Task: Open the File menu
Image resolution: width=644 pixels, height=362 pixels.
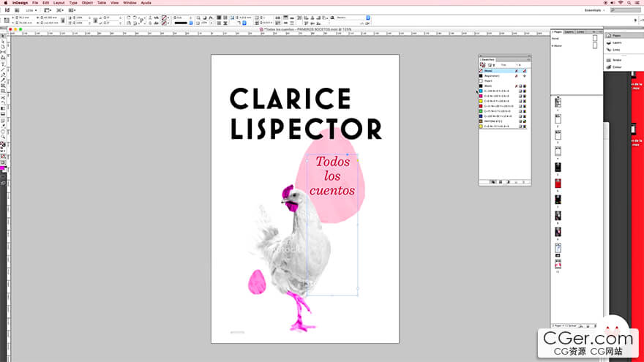Action: 35,3
